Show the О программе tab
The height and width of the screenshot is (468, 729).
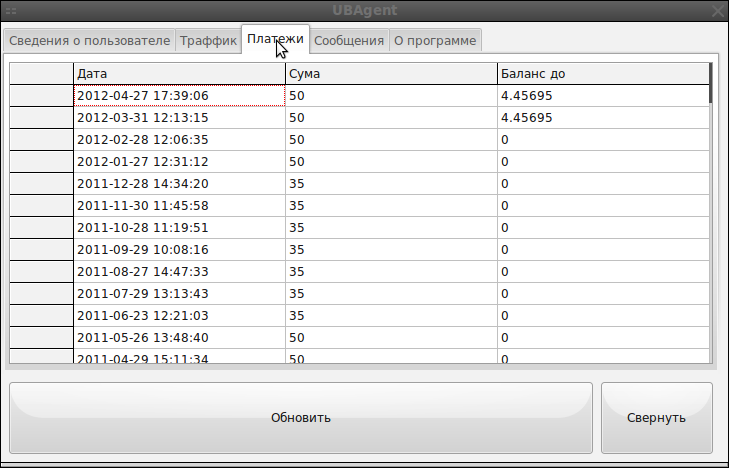point(435,41)
